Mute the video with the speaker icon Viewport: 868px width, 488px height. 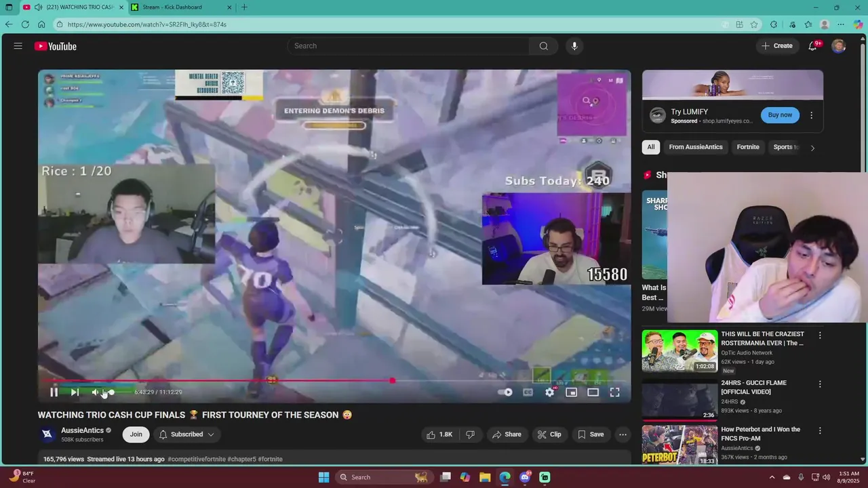click(96, 392)
